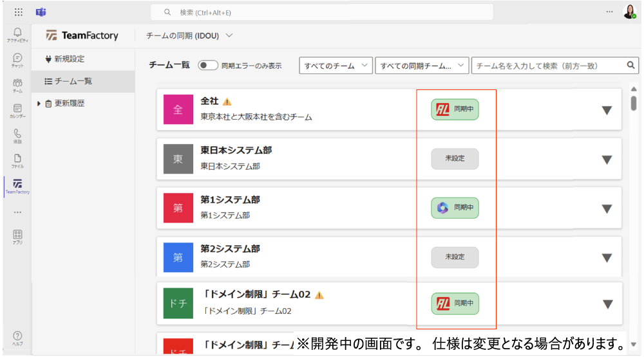Open the Files icon in sidebar

pos(17,160)
